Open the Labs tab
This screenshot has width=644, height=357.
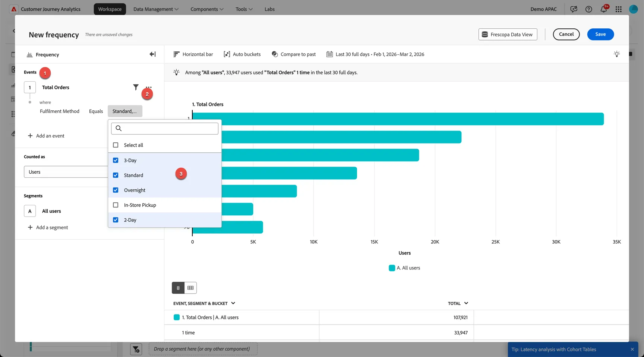pyautogui.click(x=269, y=9)
